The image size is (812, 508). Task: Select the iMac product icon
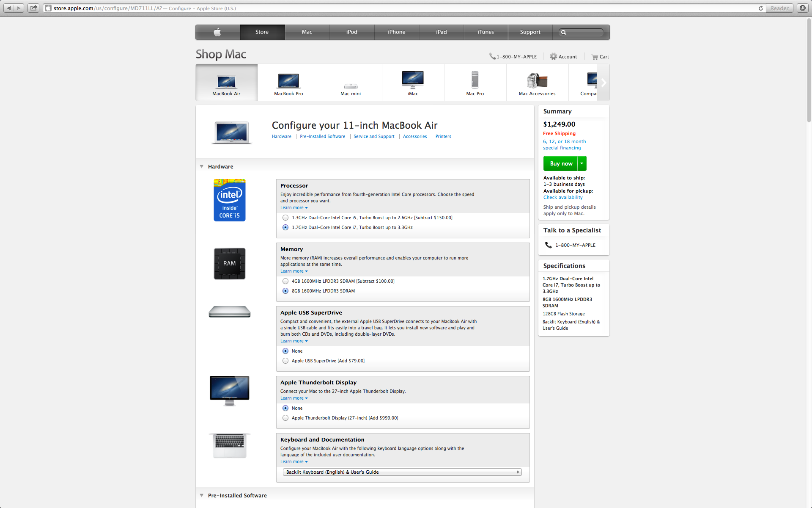point(413,80)
